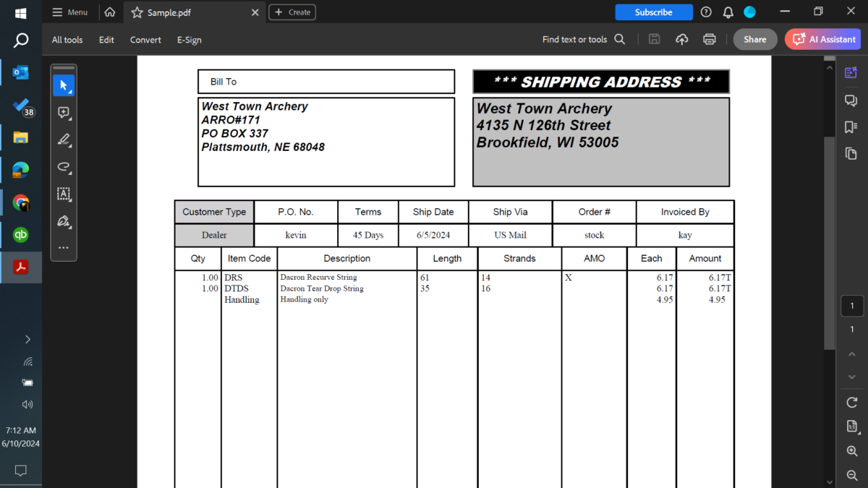The width and height of the screenshot is (868, 488).
Task: Open the All tools menu
Action: point(67,40)
